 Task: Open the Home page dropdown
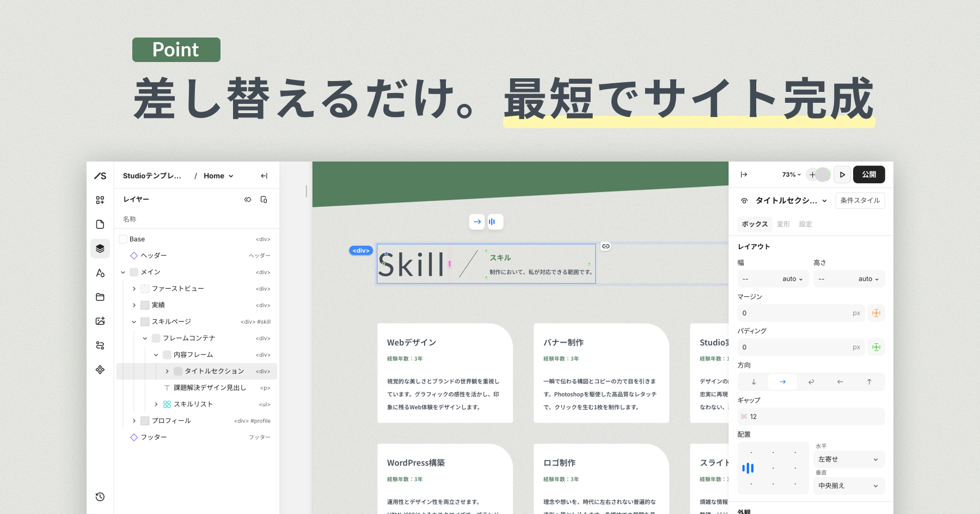218,176
